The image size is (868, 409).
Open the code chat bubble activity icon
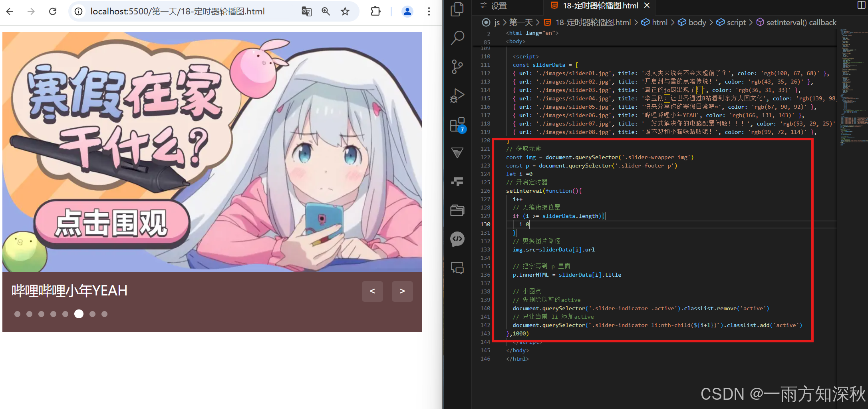[x=457, y=239]
